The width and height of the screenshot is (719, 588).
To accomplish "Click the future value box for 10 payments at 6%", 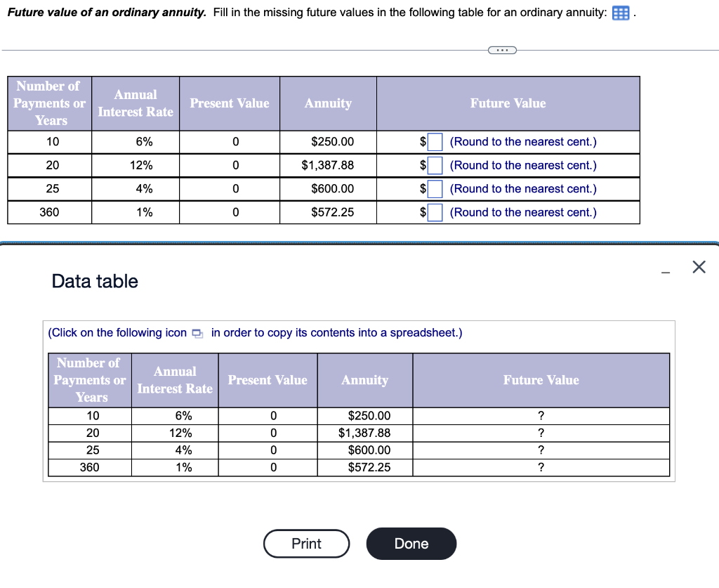I will click(434, 141).
